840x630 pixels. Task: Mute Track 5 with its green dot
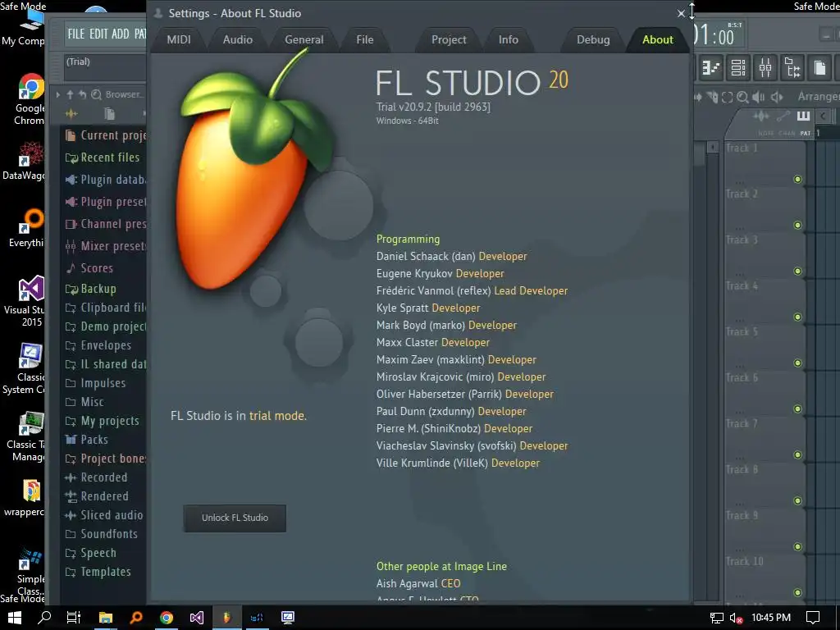click(797, 363)
